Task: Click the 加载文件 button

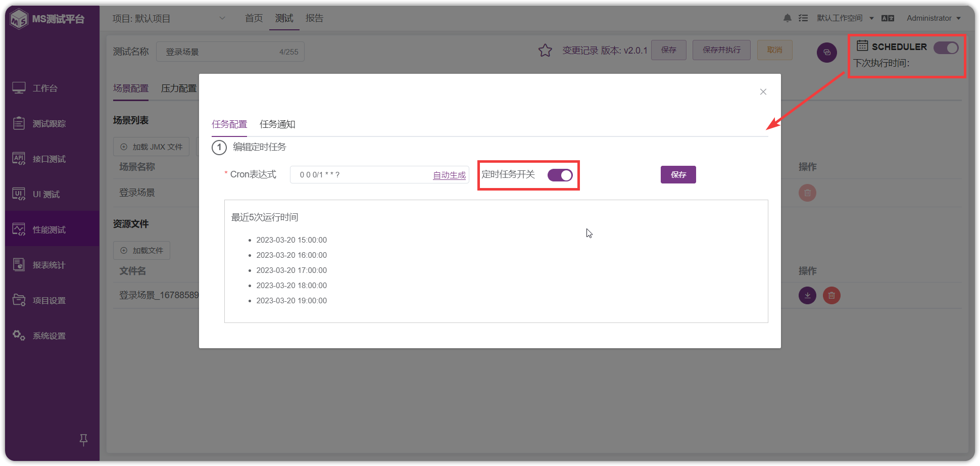Action: 141,250
